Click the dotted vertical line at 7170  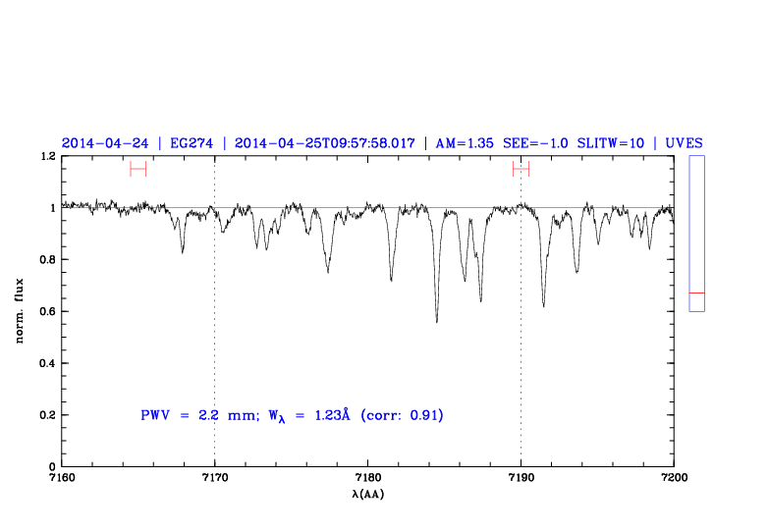pyautogui.click(x=215, y=373)
